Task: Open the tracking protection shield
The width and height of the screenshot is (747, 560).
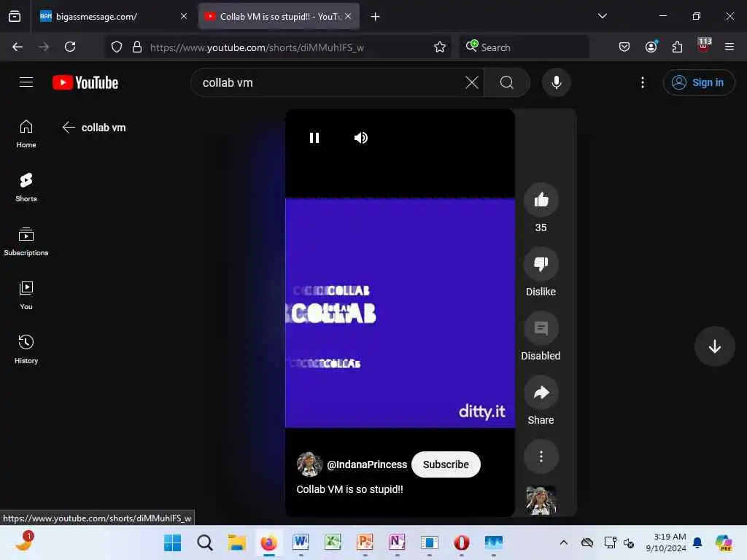Action: tap(117, 47)
